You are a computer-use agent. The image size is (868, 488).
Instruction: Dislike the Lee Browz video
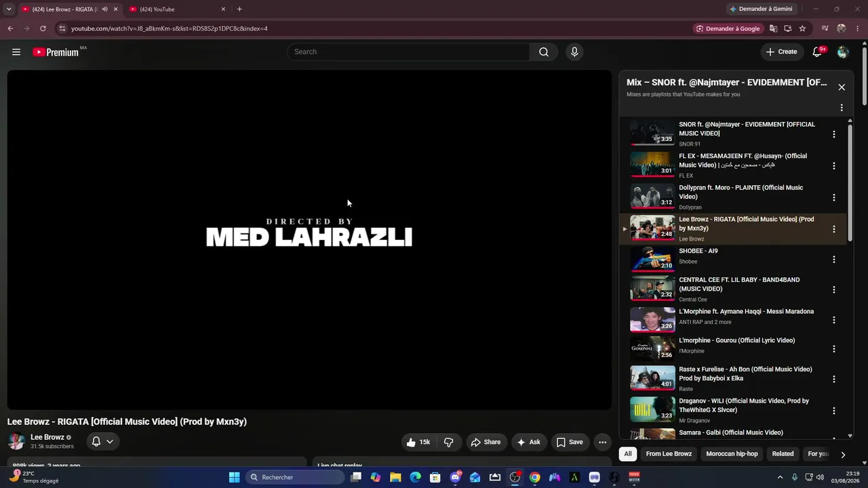449,442
